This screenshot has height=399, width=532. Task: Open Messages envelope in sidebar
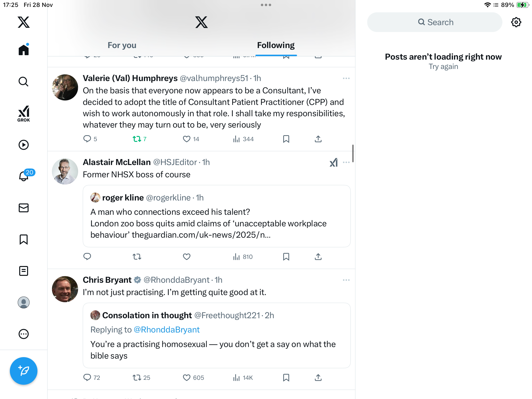point(24,208)
